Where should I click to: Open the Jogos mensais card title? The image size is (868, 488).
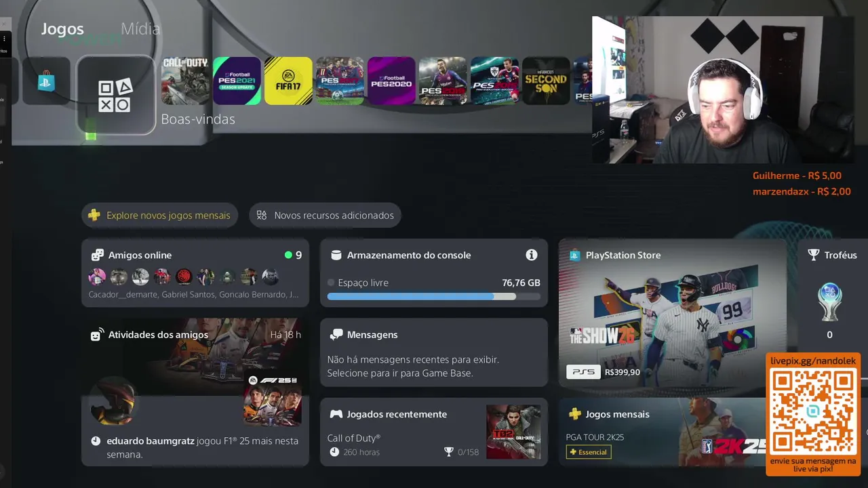[x=617, y=414]
